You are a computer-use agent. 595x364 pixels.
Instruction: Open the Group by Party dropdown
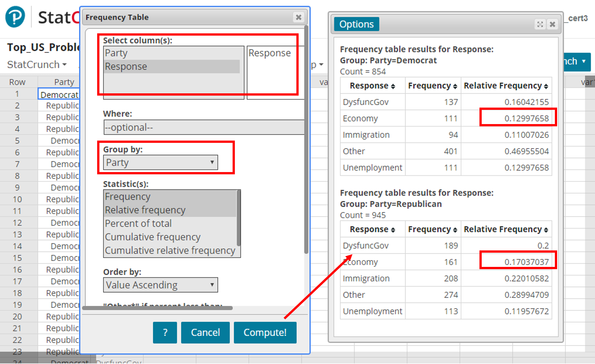click(x=160, y=163)
